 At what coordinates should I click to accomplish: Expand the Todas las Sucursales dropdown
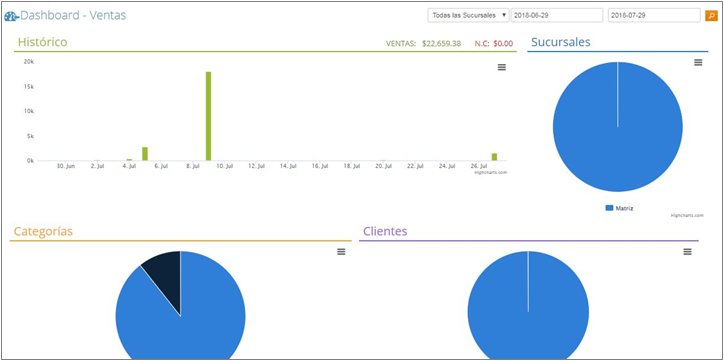468,15
